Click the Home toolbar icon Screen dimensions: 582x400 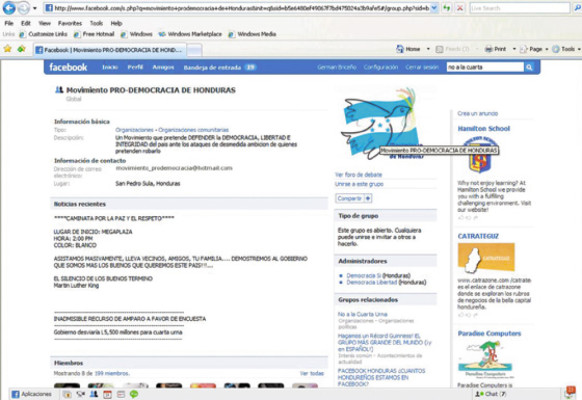click(x=400, y=49)
